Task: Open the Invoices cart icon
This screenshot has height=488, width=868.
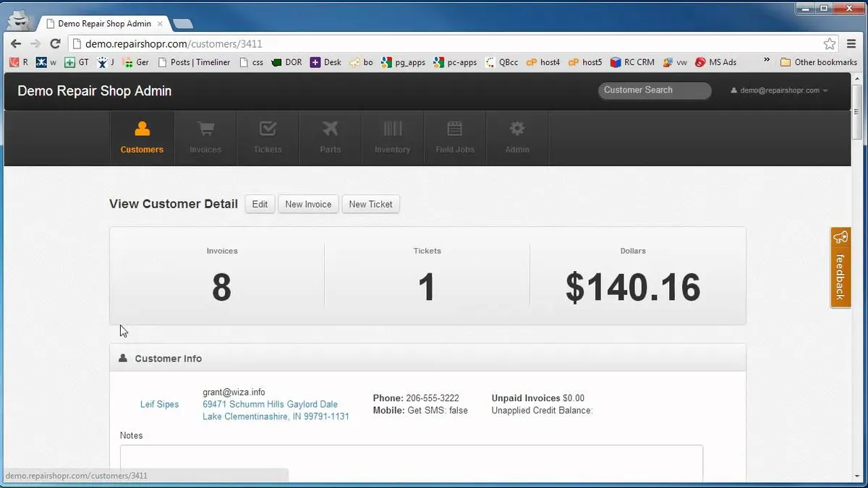Action: coord(205,129)
